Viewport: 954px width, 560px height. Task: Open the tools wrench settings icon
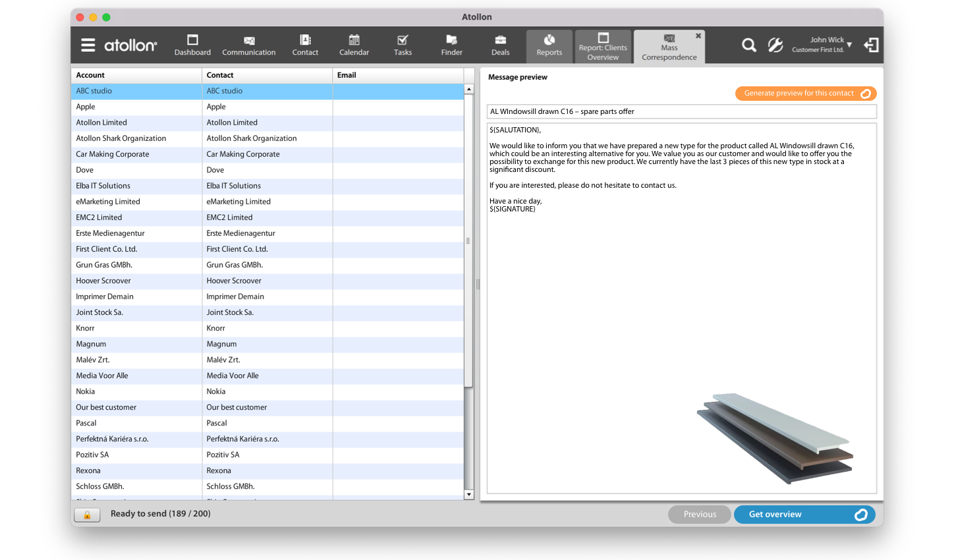[x=775, y=45]
